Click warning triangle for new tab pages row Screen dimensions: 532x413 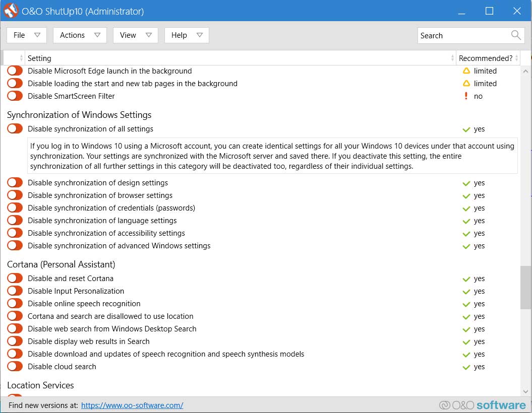[466, 83]
